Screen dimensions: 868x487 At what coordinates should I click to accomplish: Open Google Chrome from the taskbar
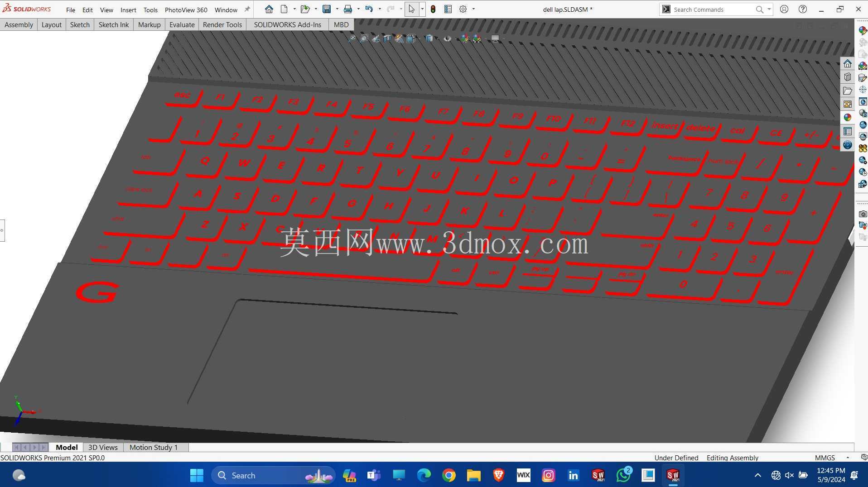(x=449, y=475)
